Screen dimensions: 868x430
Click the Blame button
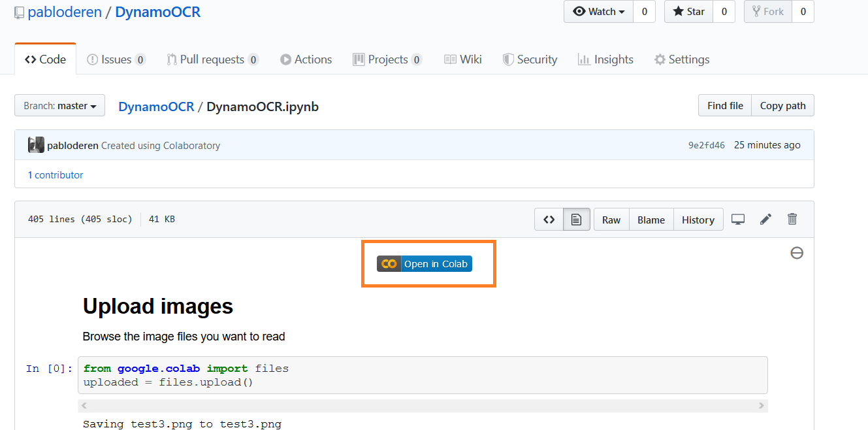pos(651,220)
